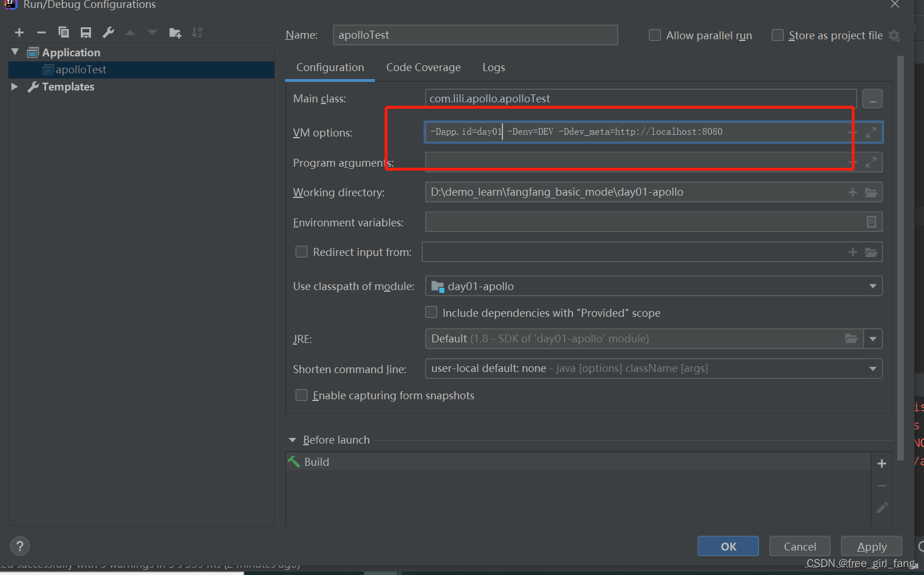The height and width of the screenshot is (575, 924).
Task: Toggle Redirect input from checkbox
Action: (x=302, y=251)
